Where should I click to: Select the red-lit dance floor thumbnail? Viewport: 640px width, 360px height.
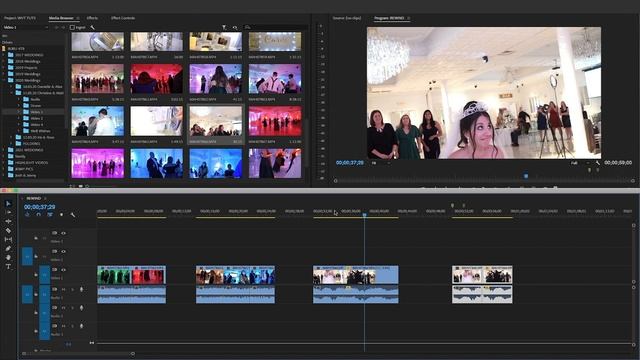pyautogui.click(x=275, y=121)
